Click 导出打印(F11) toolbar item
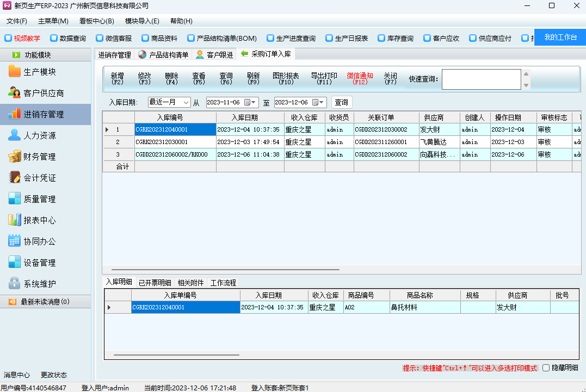Viewport: 586px width, 392px height. [x=324, y=79]
